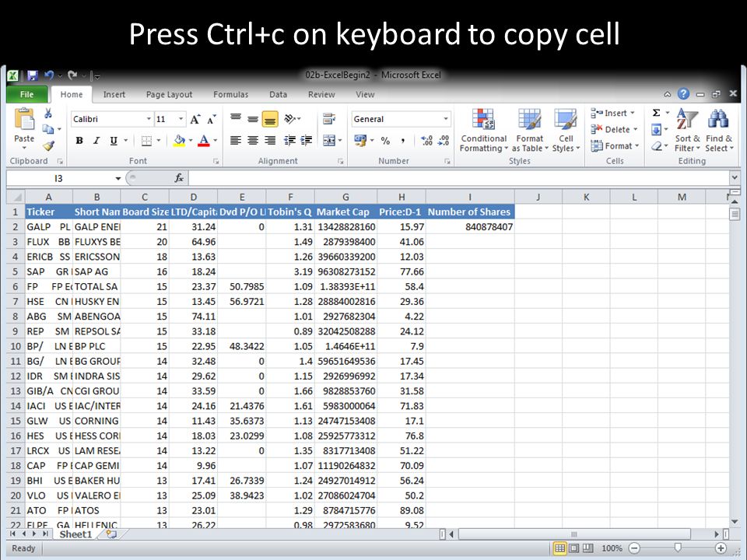The height and width of the screenshot is (560, 747).
Task: Click Top Align icon
Action: [235, 118]
